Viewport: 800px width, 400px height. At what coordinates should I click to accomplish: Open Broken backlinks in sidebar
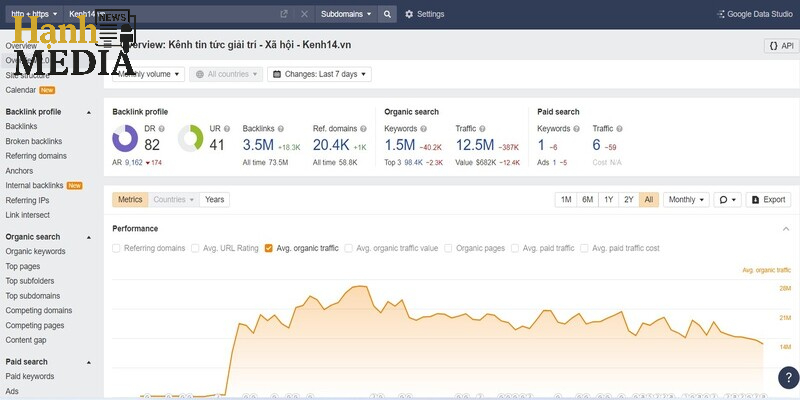coord(34,141)
